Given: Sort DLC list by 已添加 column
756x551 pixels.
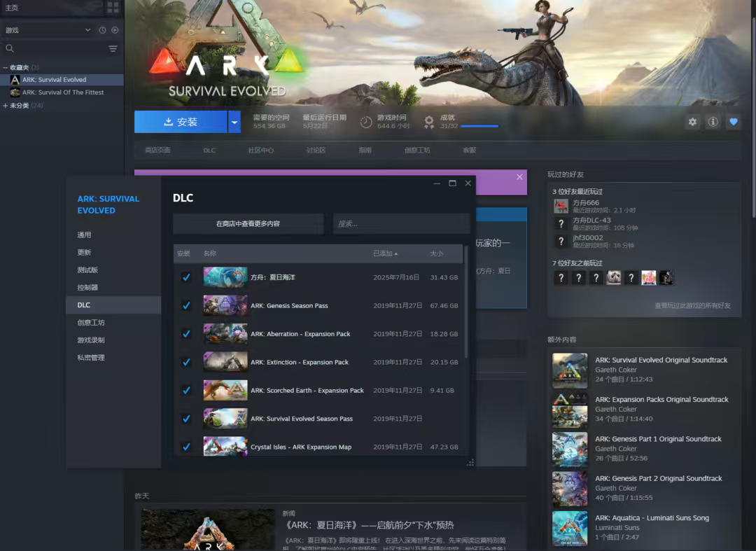Looking at the screenshot, I should (385, 253).
